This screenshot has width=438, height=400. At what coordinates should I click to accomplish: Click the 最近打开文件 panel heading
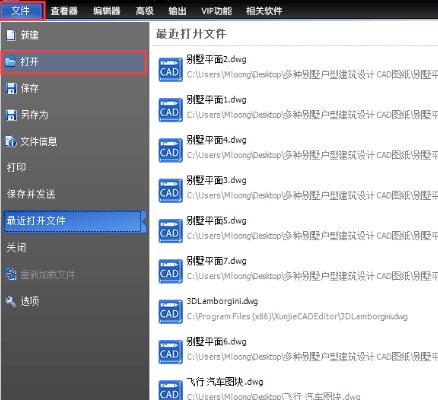tap(191, 34)
